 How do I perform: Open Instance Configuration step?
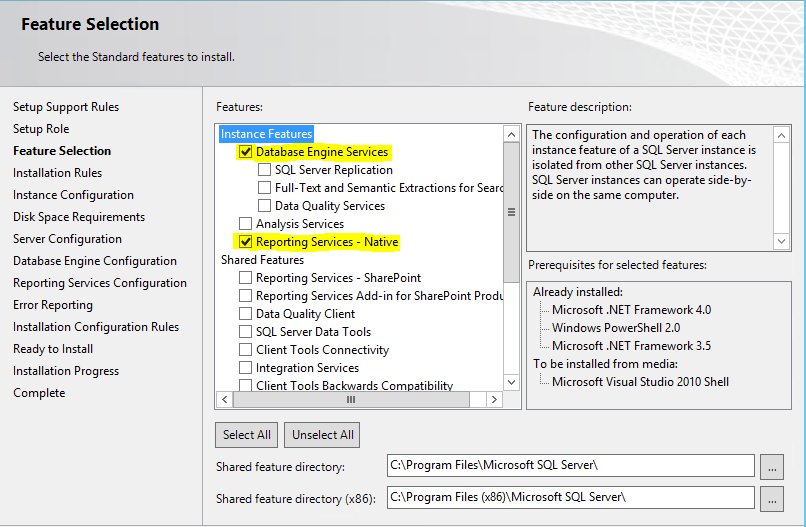(74, 195)
